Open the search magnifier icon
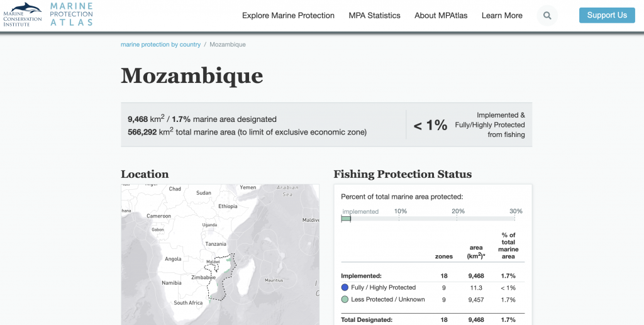This screenshot has width=644, height=325. pos(548,16)
